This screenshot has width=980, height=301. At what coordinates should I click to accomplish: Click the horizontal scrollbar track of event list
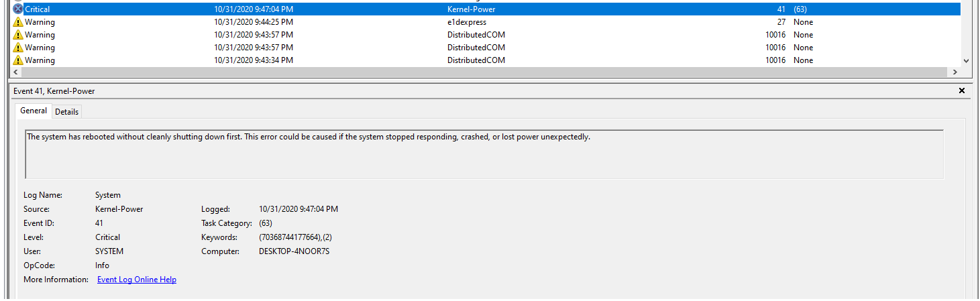pos(484,72)
